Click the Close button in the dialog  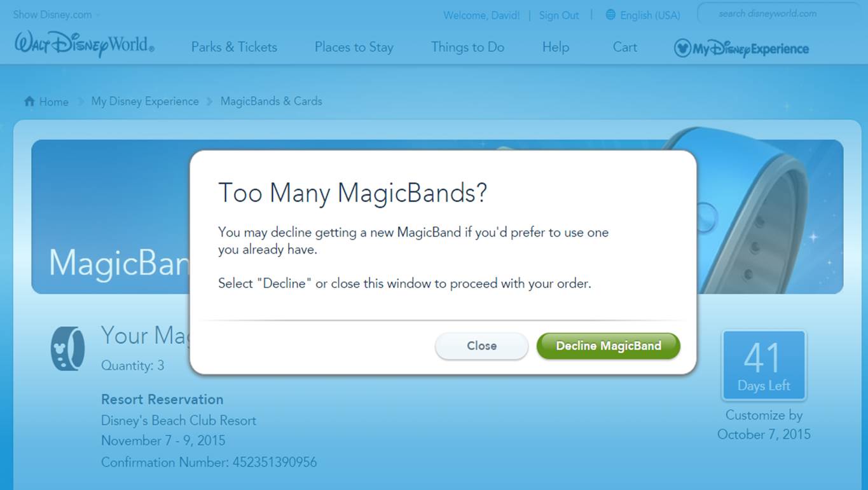481,346
